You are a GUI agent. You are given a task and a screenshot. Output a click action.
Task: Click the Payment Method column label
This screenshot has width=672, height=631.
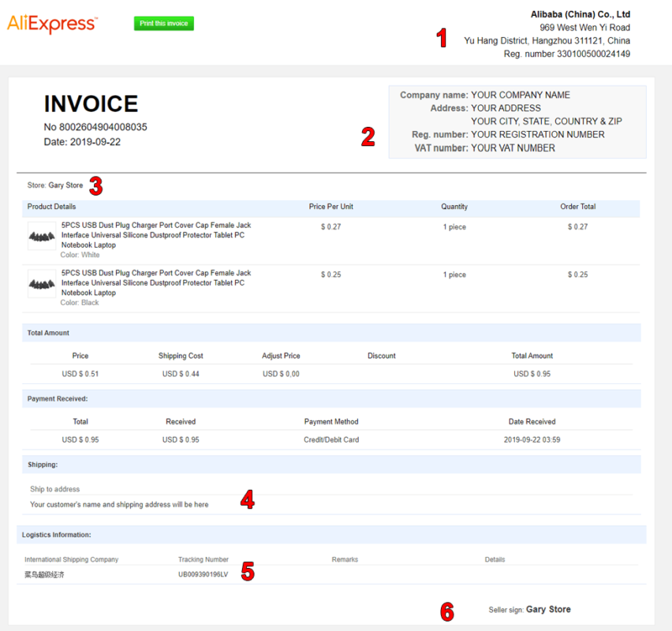[x=331, y=422]
